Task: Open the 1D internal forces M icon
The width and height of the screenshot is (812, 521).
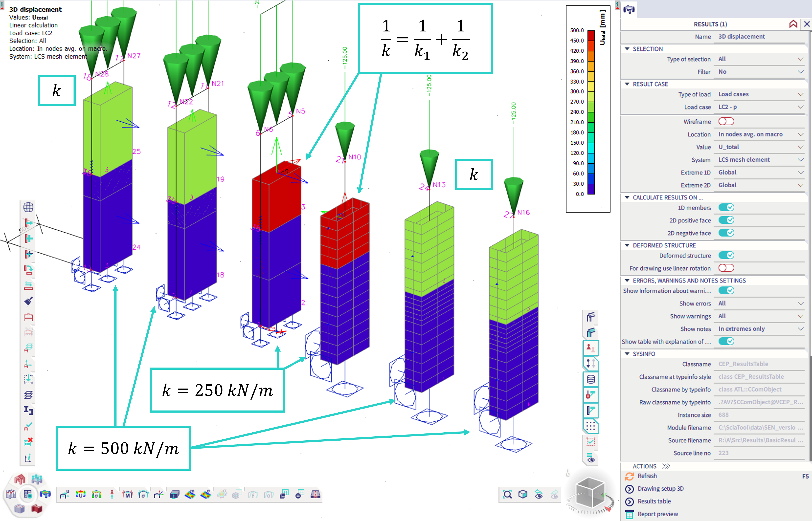Action: [127, 495]
